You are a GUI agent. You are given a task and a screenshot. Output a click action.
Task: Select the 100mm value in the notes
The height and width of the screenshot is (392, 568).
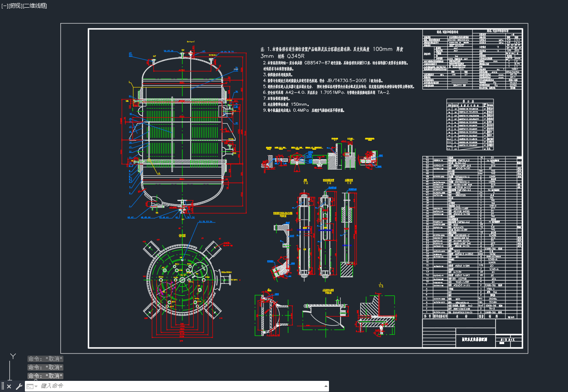tap(383, 50)
